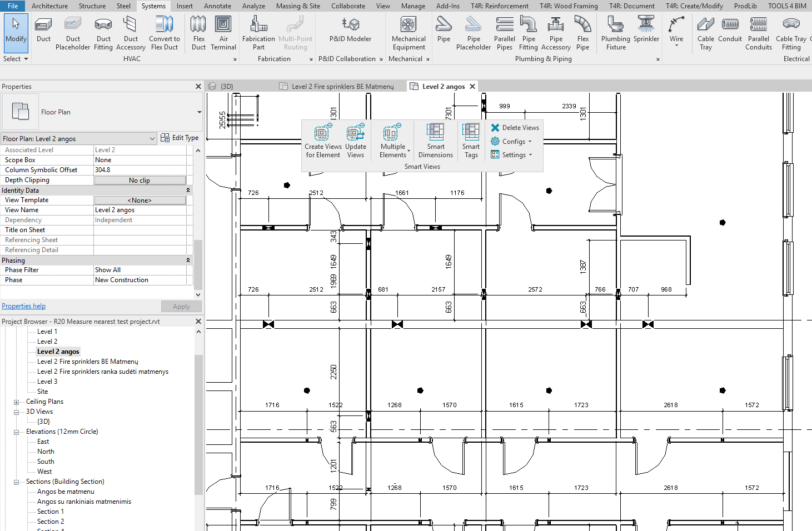The height and width of the screenshot is (531, 812).
Task: Open the Fabrication Part tool
Action: point(258,33)
